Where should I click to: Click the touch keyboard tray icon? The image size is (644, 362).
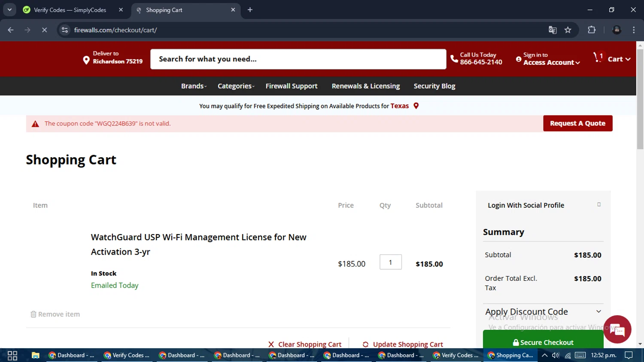click(580, 356)
